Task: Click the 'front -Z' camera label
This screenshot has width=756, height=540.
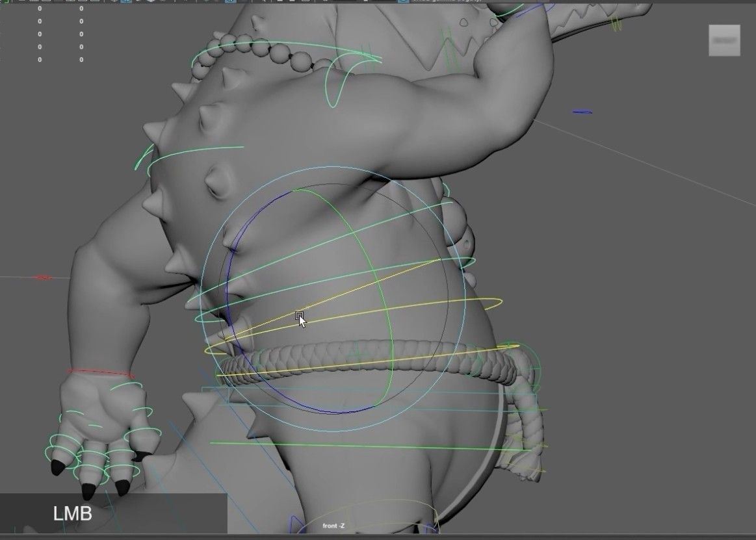Action: tap(333, 526)
